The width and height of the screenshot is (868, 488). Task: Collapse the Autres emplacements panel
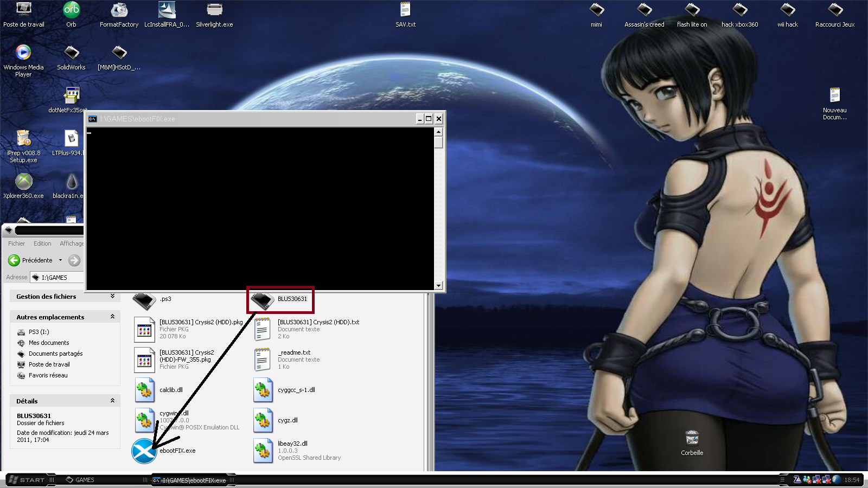click(x=112, y=317)
